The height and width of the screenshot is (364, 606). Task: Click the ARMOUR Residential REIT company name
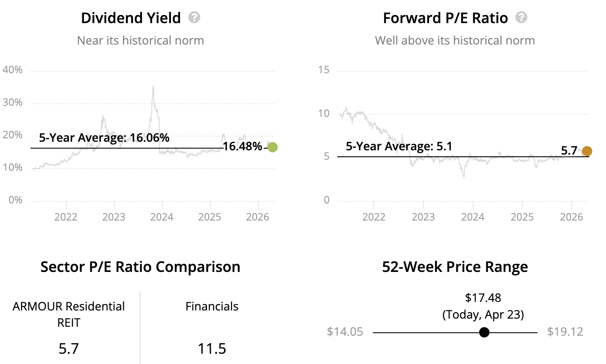(69, 314)
